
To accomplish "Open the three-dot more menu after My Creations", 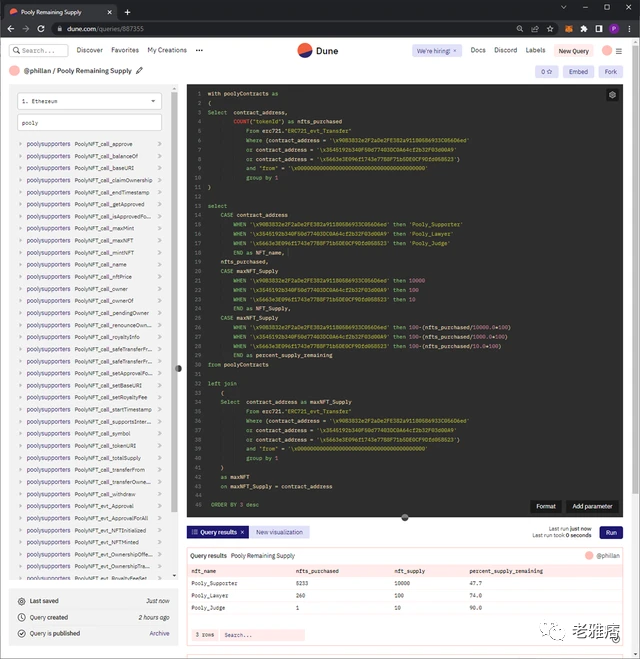I will (x=199, y=50).
